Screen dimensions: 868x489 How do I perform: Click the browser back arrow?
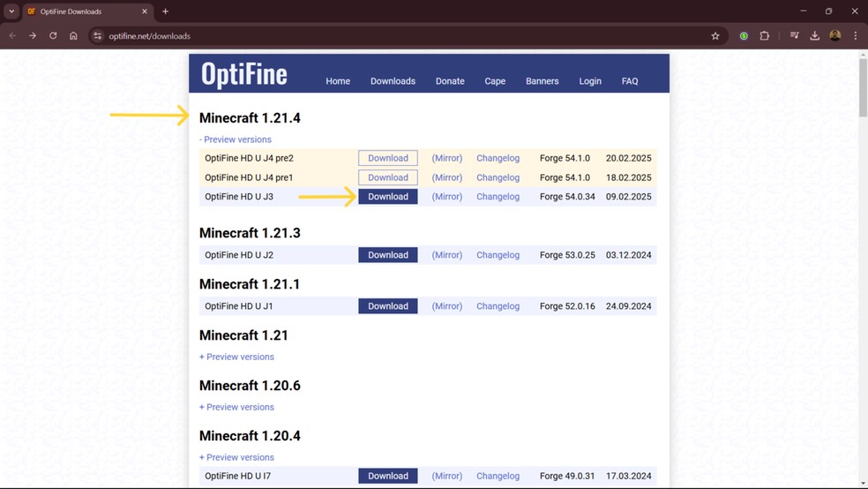click(12, 35)
